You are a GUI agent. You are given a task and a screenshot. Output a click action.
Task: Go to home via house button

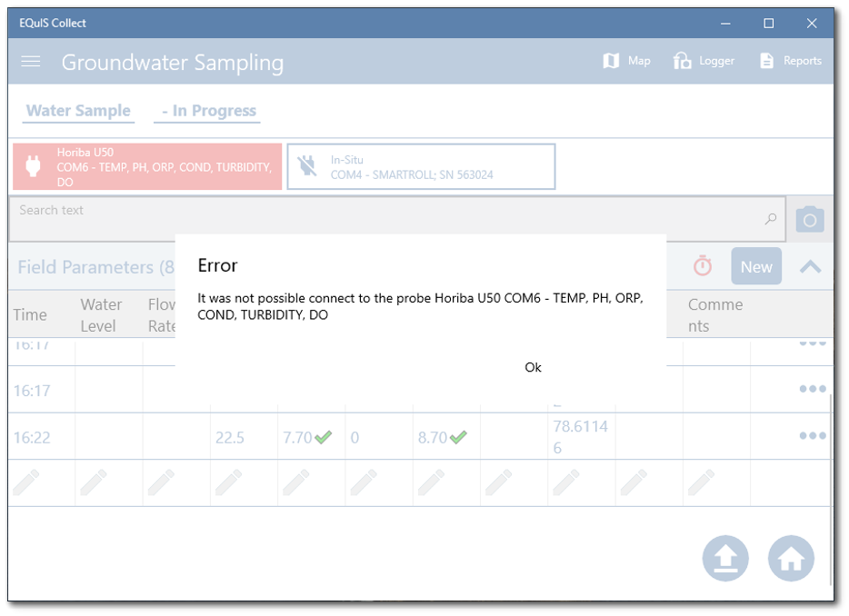[791, 559]
